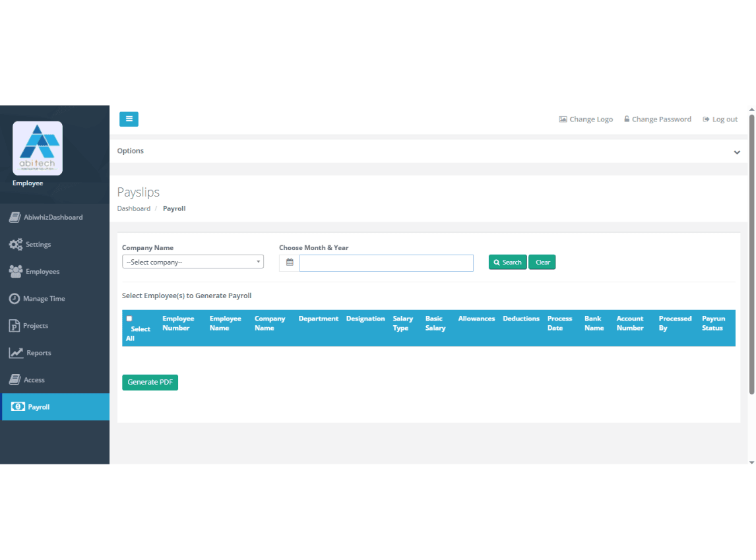Image resolution: width=756 pixels, height=560 pixels.
Task: Select Payroll in the sidebar menu
Action: 39,407
